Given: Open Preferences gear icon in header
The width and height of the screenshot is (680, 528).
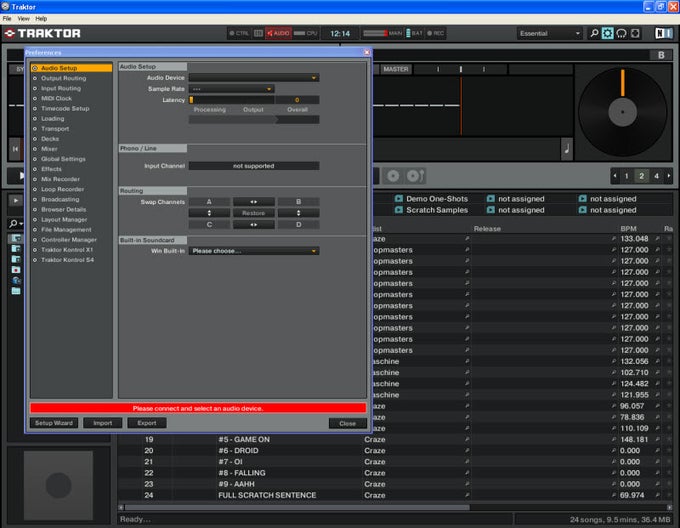Looking at the screenshot, I should tap(608, 33).
